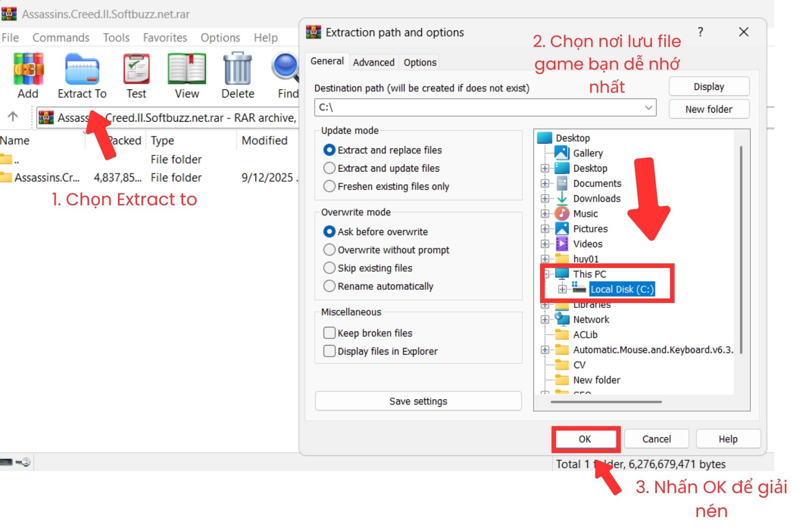Viewport: 812px width, 531px height.
Task: Click the dialog help question mark
Action: [700, 32]
